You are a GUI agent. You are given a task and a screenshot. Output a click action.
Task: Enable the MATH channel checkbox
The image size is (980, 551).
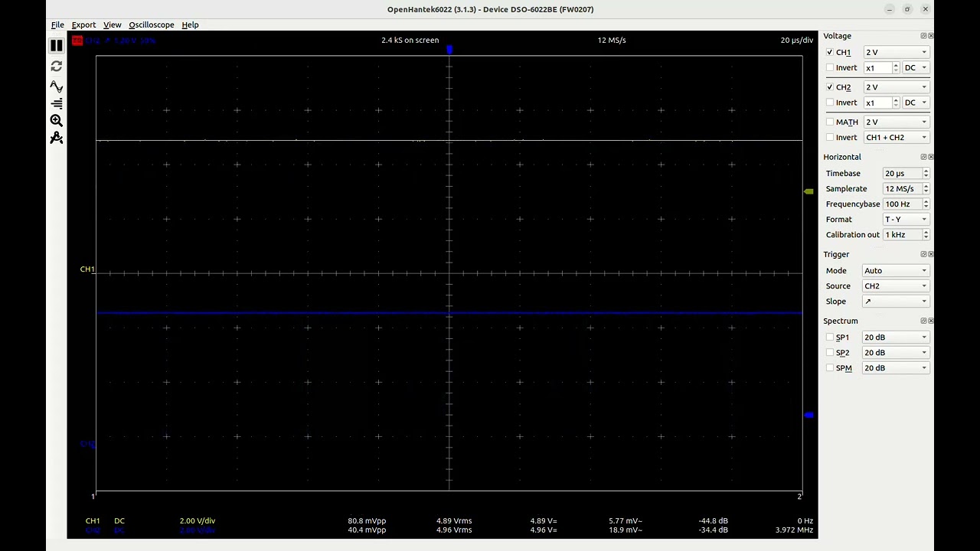coord(830,122)
